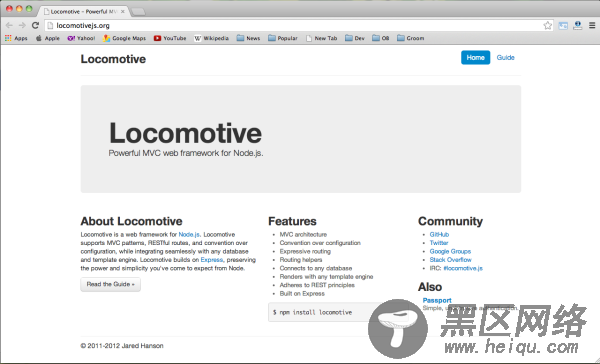
Task: Open the Guide navigation link
Action: [505, 57]
